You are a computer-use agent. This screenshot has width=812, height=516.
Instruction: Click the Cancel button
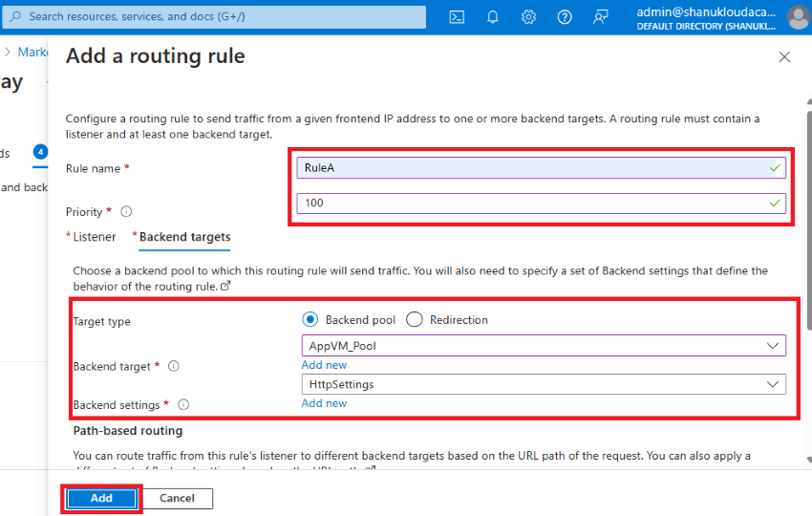coord(177,498)
